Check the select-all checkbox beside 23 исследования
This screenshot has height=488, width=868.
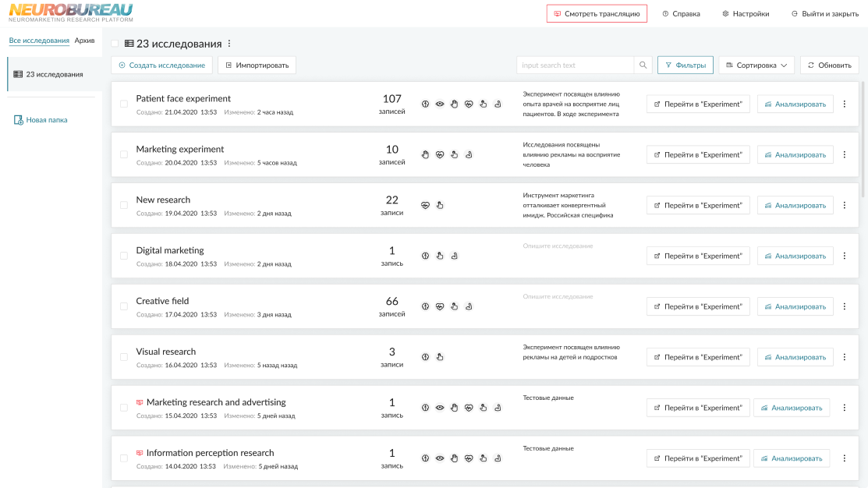pyautogui.click(x=115, y=44)
